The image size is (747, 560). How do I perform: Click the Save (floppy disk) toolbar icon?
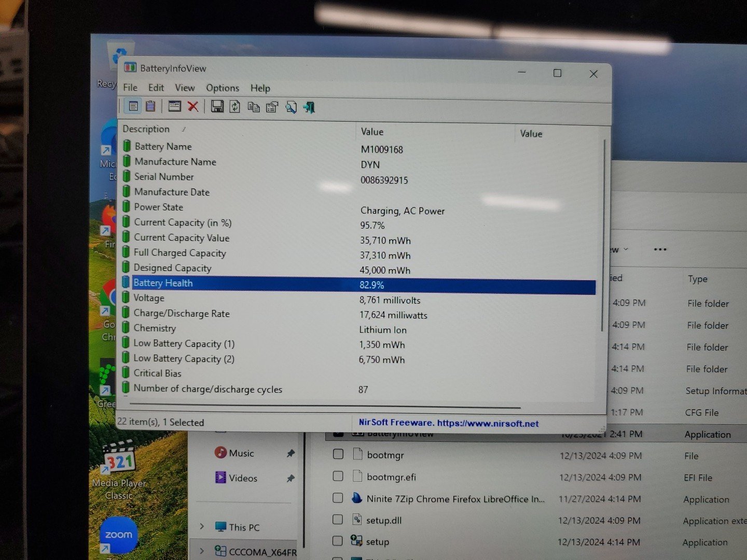click(x=217, y=107)
